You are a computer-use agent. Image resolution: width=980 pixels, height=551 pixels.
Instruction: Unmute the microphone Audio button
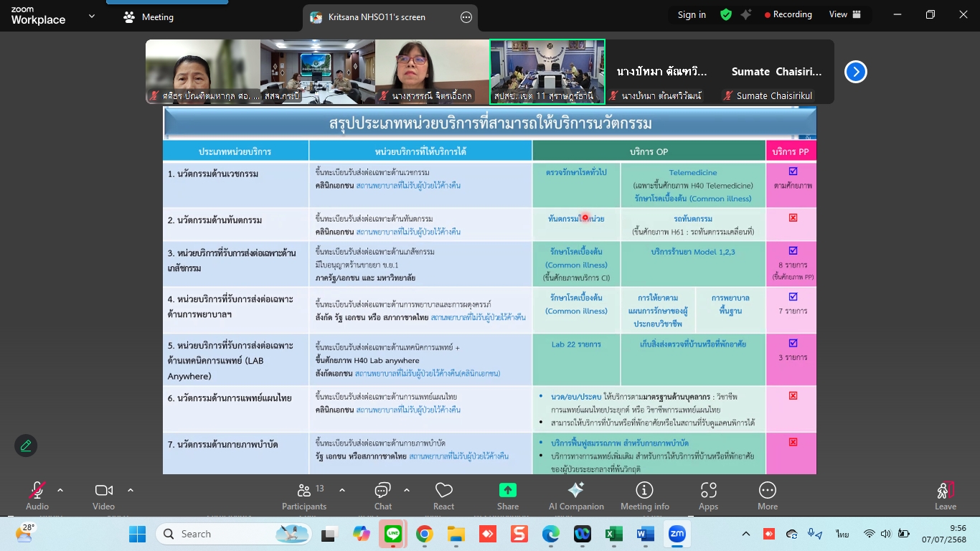(37, 496)
